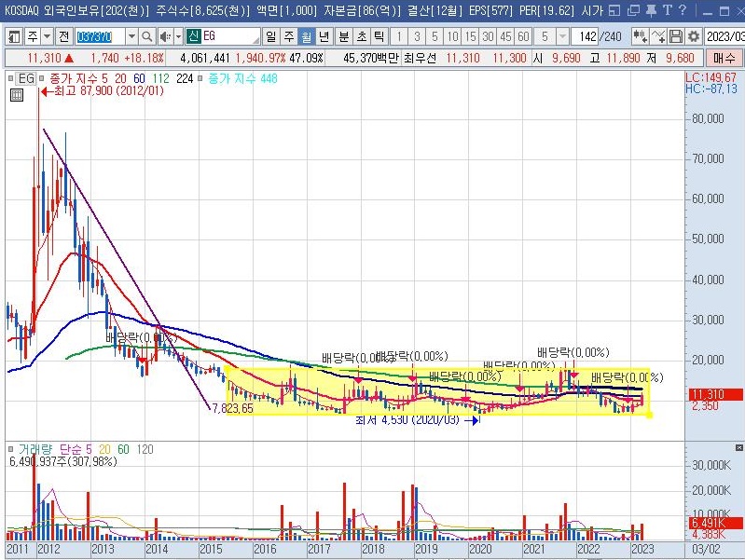Screen dimensions: 745x560
Task: Save chart settings with floppy disk icon
Action: (x=676, y=36)
